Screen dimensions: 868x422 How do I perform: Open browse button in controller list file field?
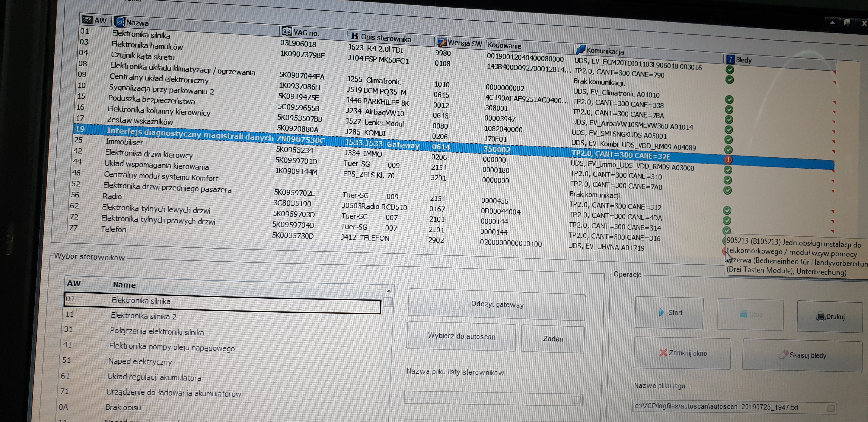point(577,400)
